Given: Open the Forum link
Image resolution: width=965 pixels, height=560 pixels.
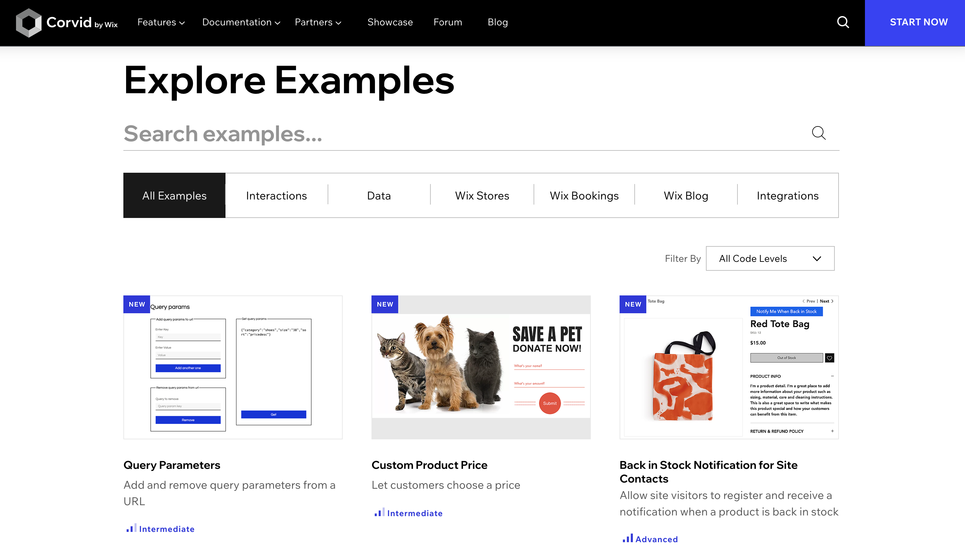Looking at the screenshot, I should [x=448, y=22].
